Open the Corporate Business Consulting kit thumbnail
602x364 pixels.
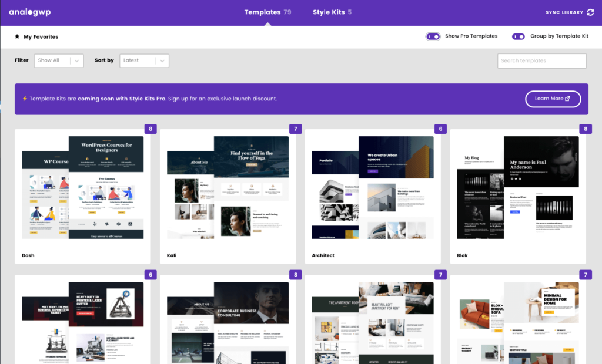(228, 323)
